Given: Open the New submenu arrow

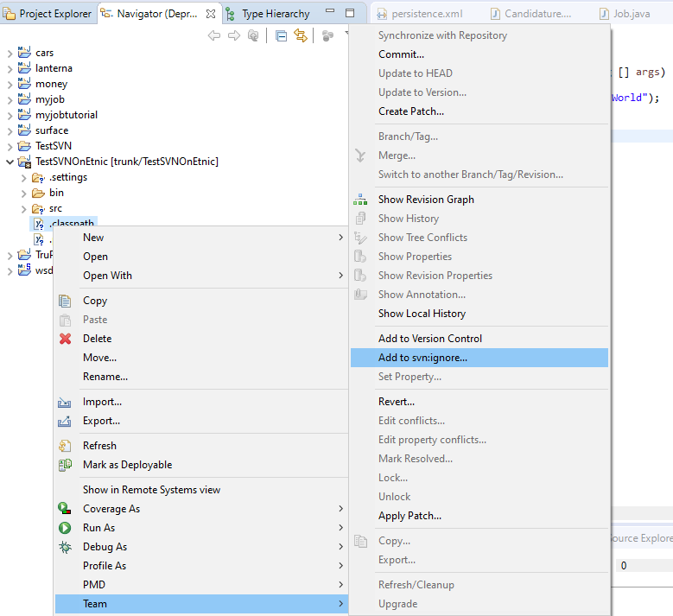Looking at the screenshot, I should pos(340,238).
